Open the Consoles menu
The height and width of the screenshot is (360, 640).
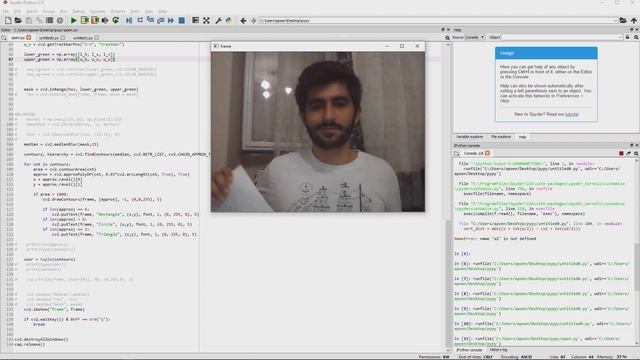[x=98, y=11]
